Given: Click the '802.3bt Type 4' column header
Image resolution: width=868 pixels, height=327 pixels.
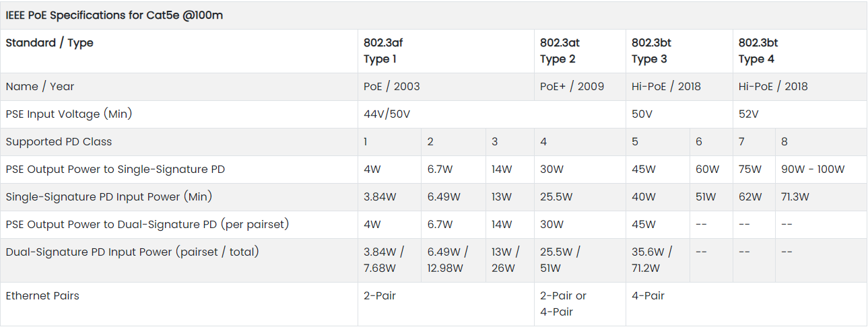Looking at the screenshot, I should point(758,51).
